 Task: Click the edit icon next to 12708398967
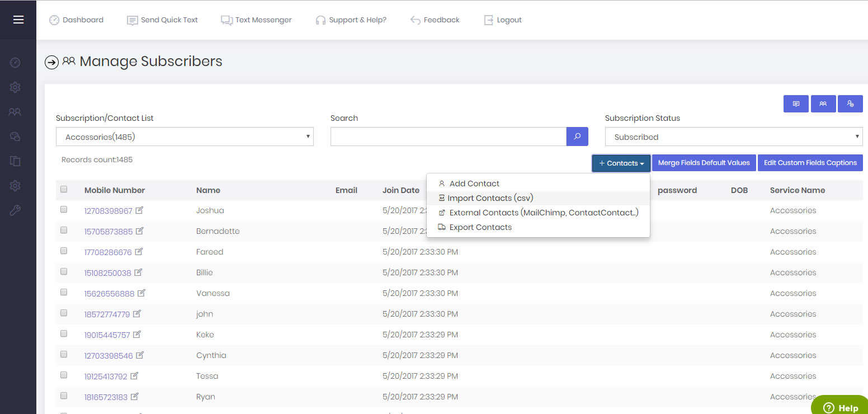coord(139,210)
